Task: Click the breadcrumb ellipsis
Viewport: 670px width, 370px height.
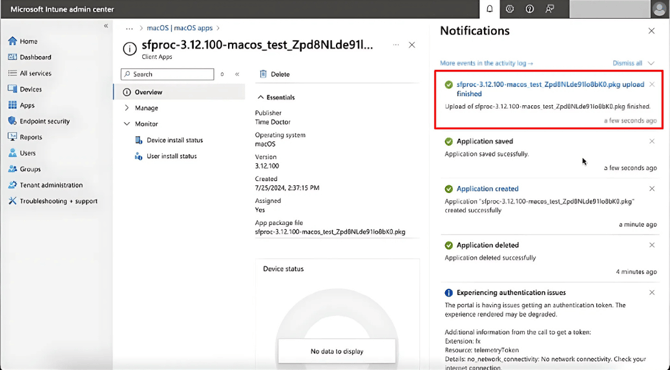Action: [129, 28]
